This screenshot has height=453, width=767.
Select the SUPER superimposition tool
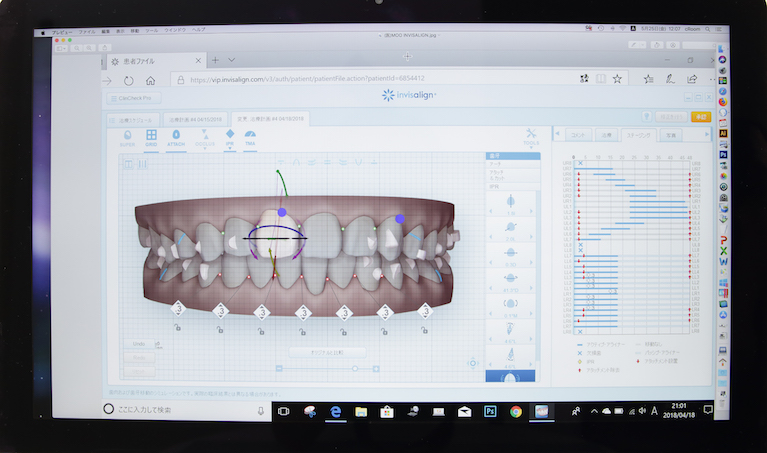click(127, 138)
